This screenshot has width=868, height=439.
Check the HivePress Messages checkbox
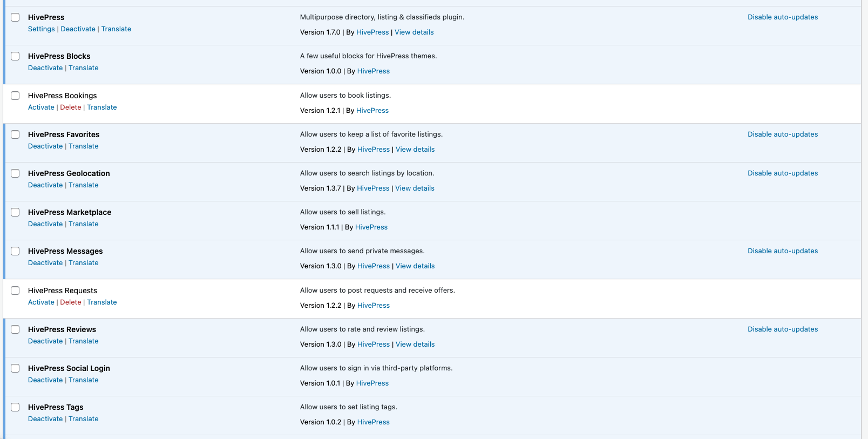click(x=15, y=251)
